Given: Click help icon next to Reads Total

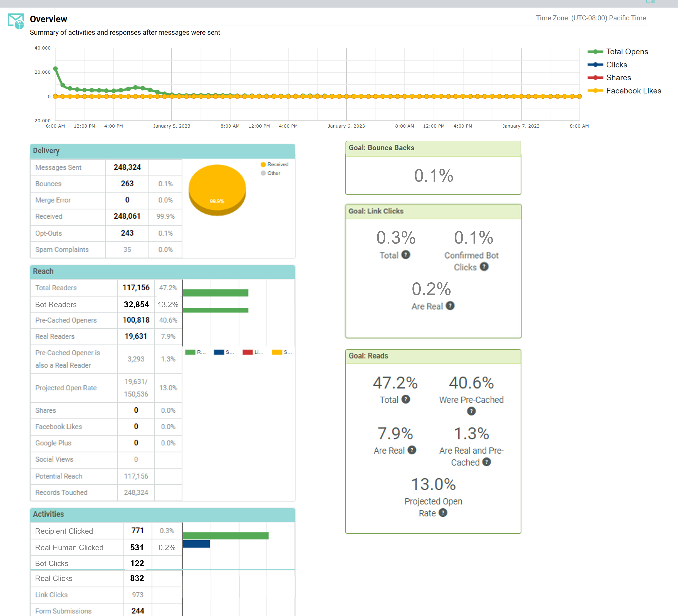Looking at the screenshot, I should pyautogui.click(x=406, y=399).
